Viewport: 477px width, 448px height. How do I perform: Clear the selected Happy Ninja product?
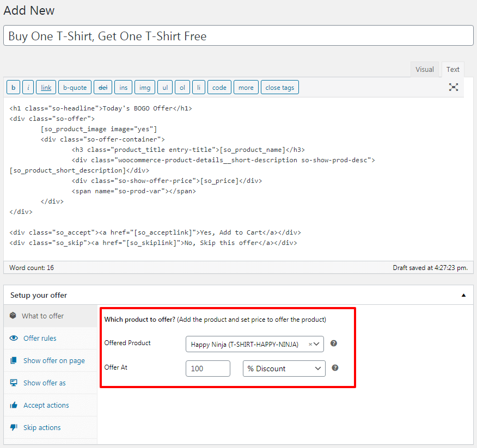click(310, 344)
